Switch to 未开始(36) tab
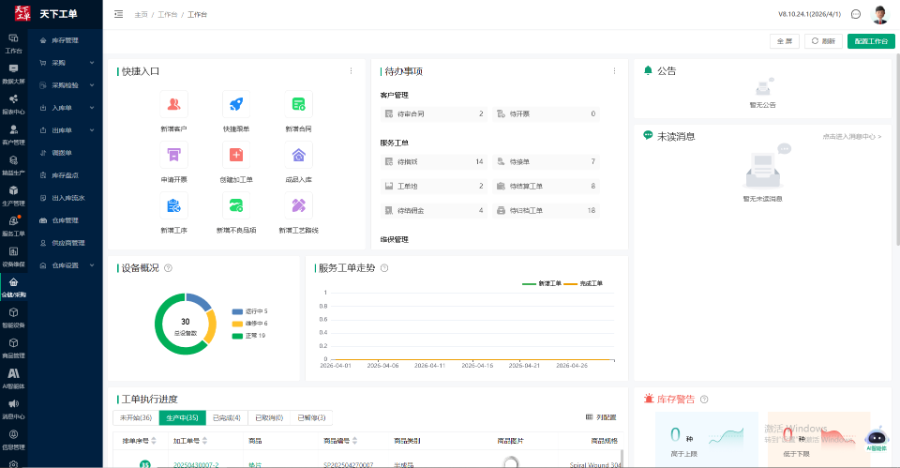Screen dimensions: 900x468 click(135, 417)
